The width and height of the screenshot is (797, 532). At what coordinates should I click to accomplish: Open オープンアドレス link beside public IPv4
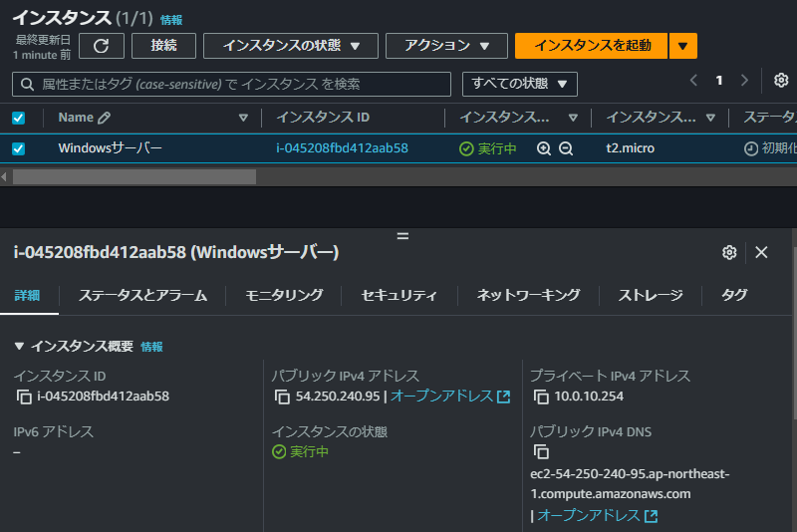point(450,397)
